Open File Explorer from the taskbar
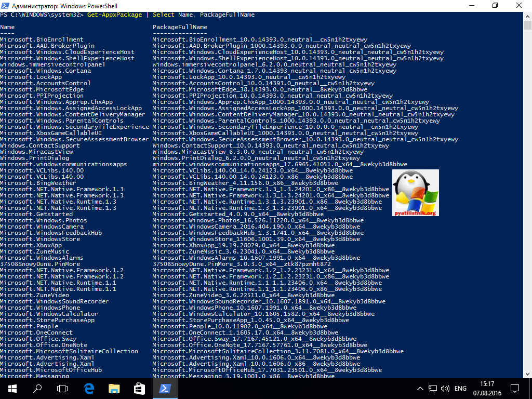The width and height of the screenshot is (532, 399). 114,389
